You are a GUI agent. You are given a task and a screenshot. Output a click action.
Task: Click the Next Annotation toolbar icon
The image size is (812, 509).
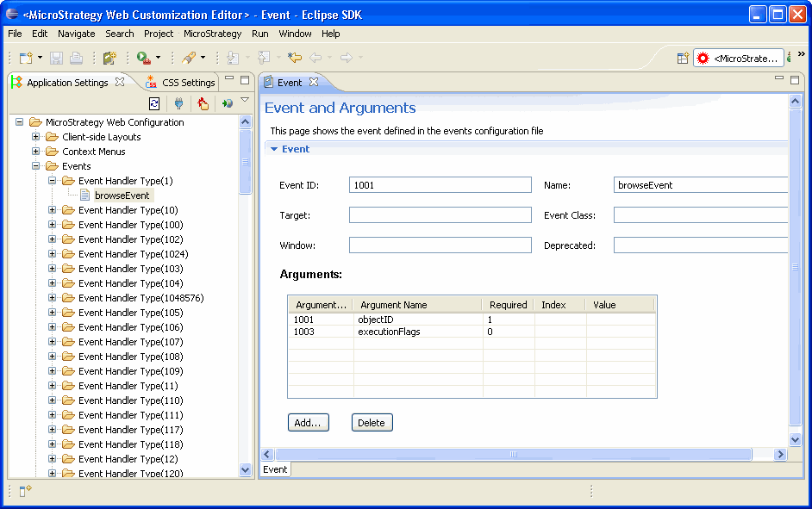(x=233, y=58)
